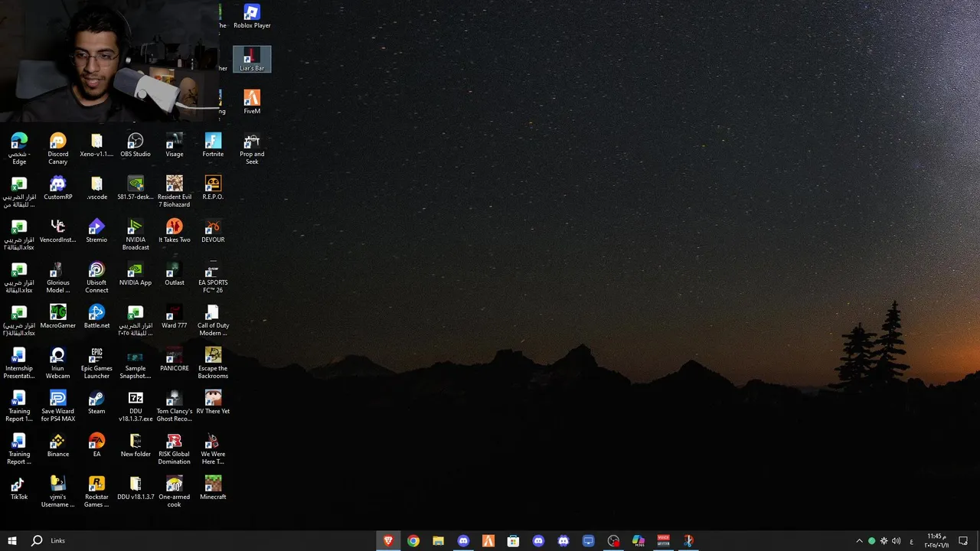Open File Explorer from taskbar
980x551 pixels.
pyautogui.click(x=438, y=540)
